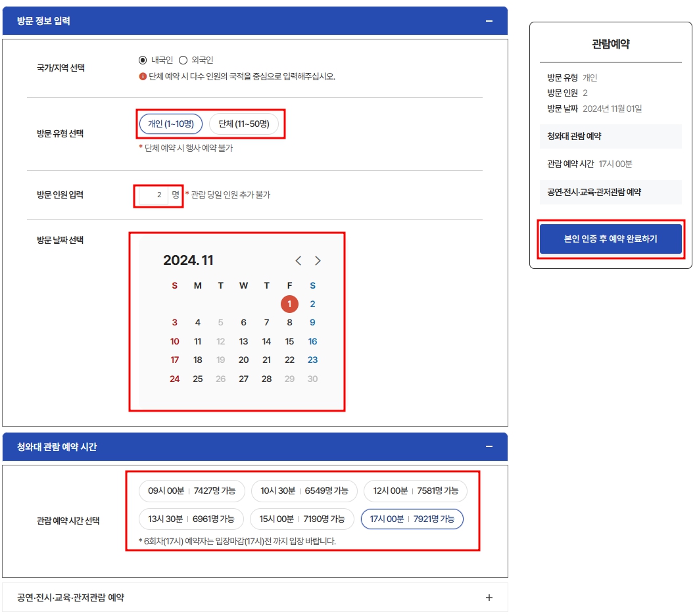Expand the 공연·전시·교육·관저관람 예약 section

point(489,598)
